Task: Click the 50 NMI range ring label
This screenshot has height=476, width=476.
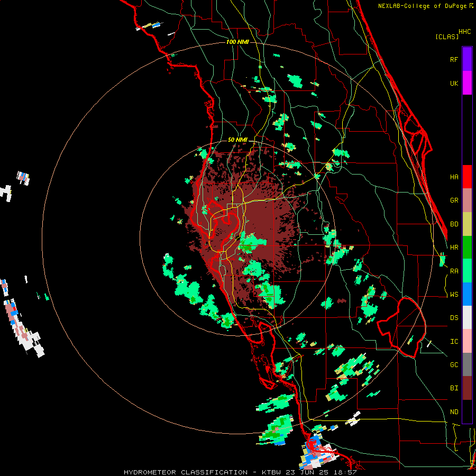Action: pyautogui.click(x=237, y=140)
